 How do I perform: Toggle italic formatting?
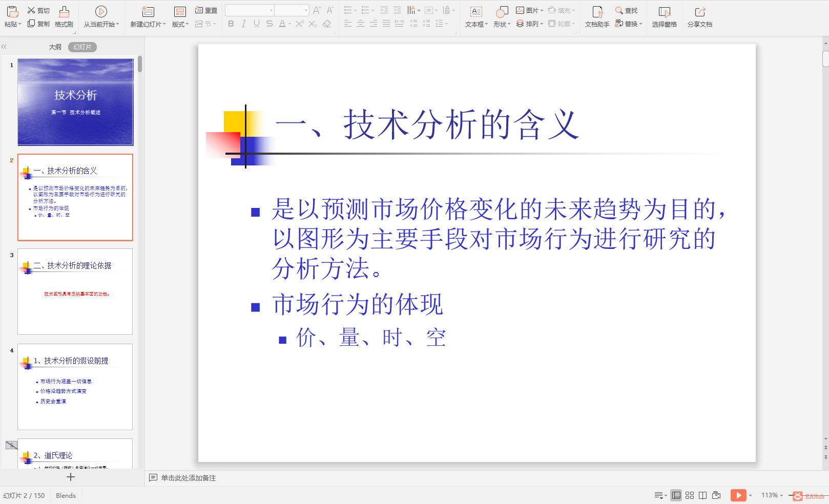tap(243, 24)
